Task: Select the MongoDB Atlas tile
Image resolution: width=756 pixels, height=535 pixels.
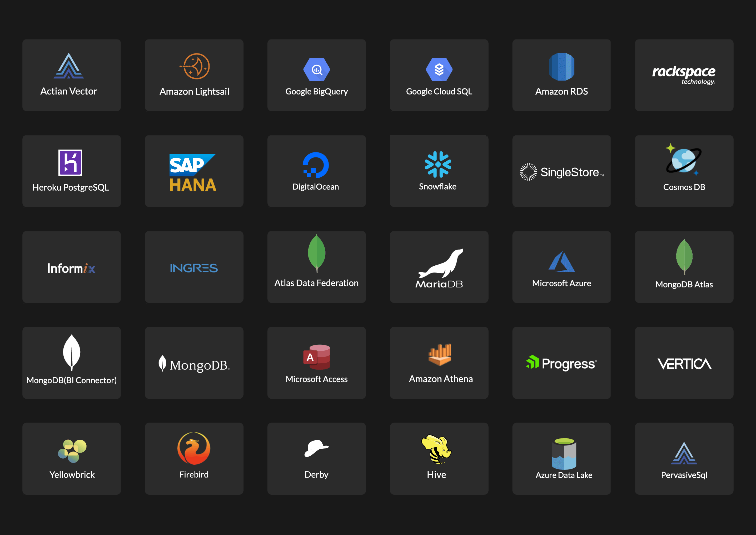Action: click(x=684, y=267)
